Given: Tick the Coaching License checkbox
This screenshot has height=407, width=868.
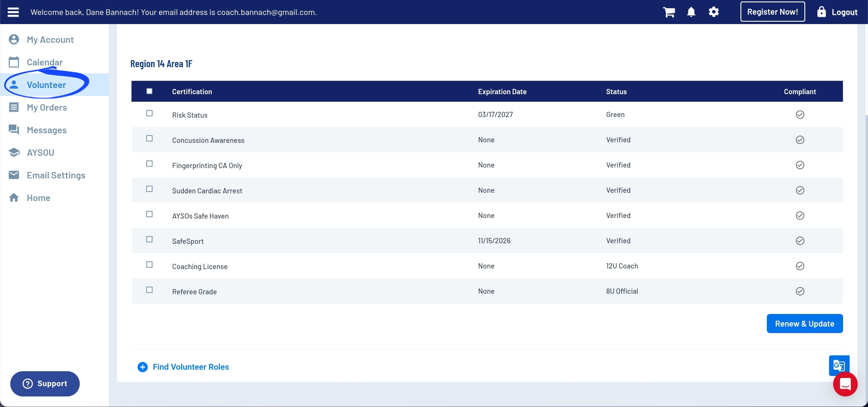Looking at the screenshot, I should tap(149, 265).
